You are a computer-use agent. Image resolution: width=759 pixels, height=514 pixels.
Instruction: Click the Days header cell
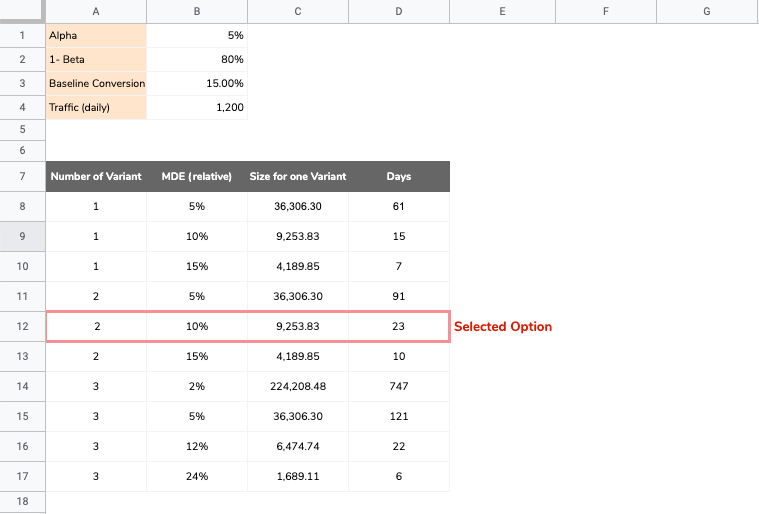tap(399, 177)
